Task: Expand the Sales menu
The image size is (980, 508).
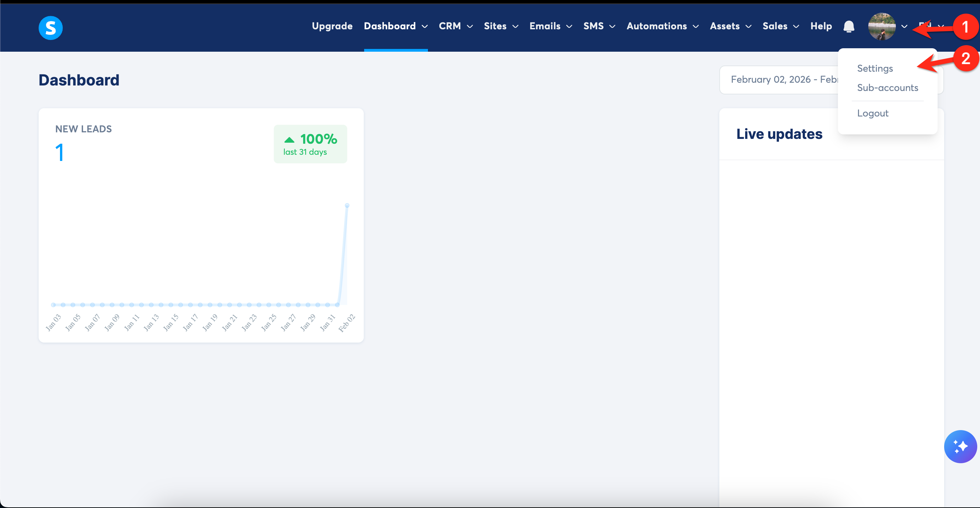Action: point(780,26)
